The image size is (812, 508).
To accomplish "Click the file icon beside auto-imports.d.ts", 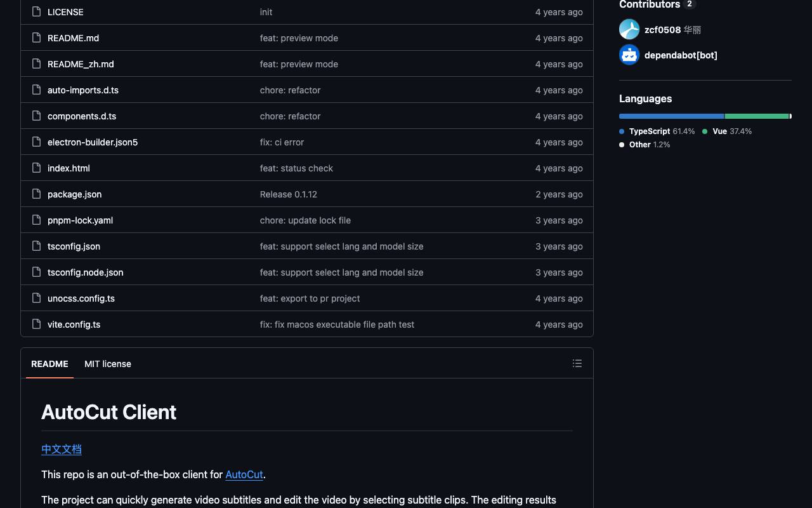I will [x=37, y=90].
